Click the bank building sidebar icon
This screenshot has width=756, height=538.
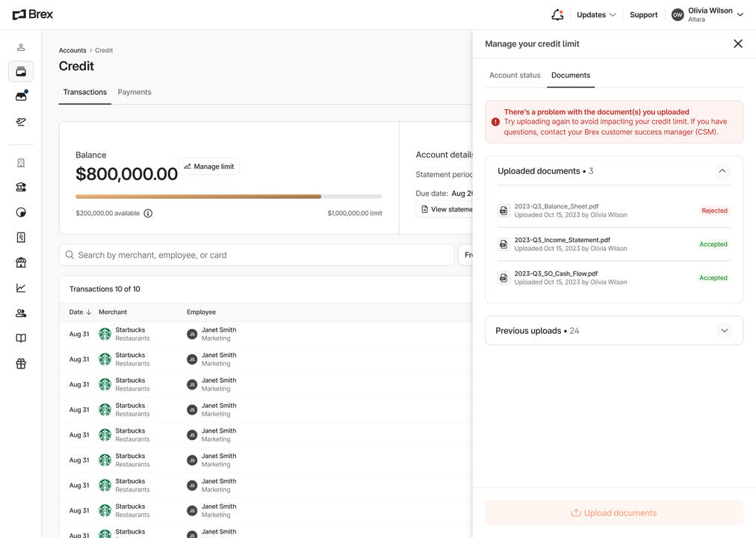[x=21, y=188]
